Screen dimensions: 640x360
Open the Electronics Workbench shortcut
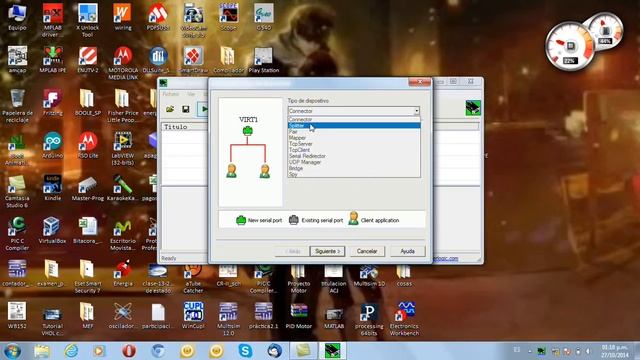point(404,319)
